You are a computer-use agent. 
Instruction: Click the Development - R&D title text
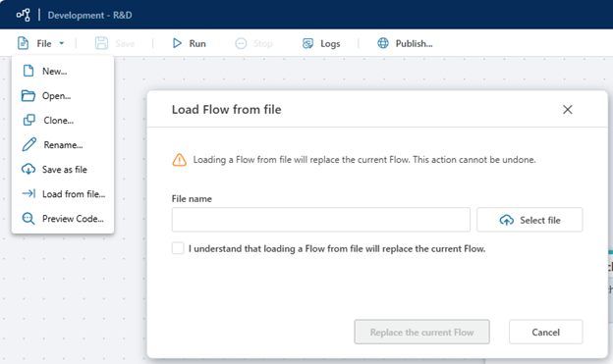pyautogui.click(x=90, y=16)
